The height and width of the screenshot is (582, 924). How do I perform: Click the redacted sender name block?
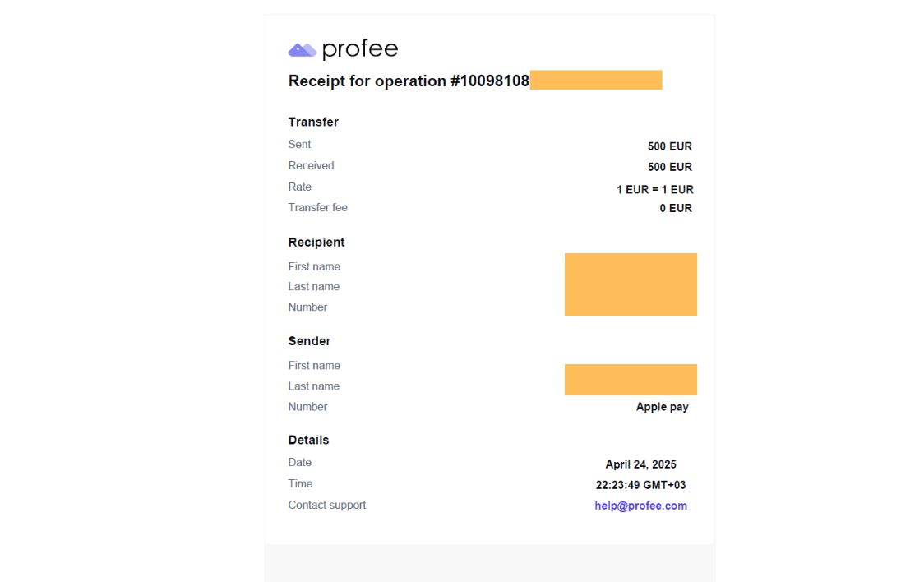click(631, 379)
